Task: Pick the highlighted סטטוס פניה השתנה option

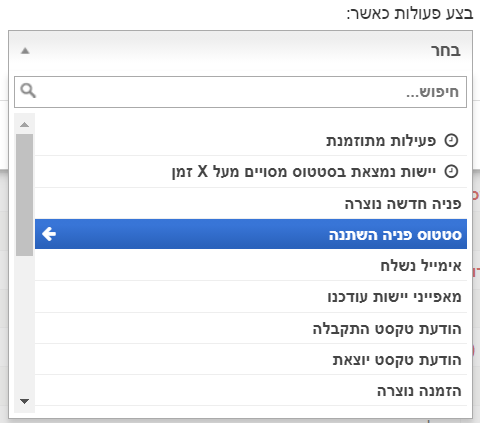Action: click(251, 234)
